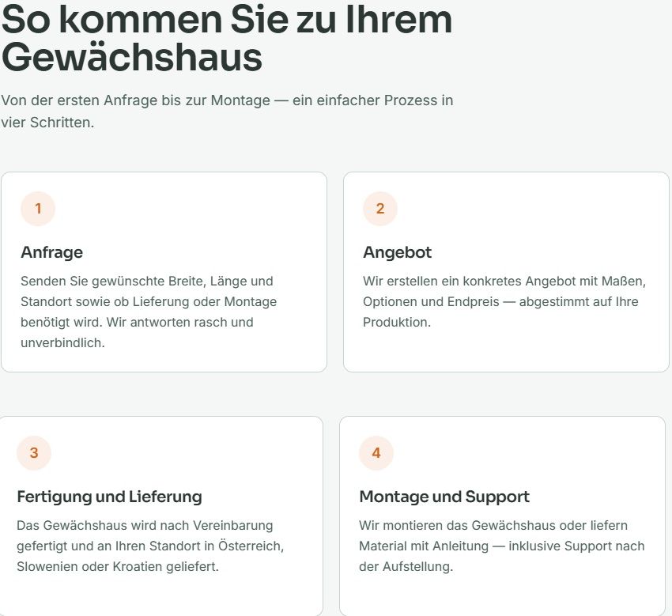Click the word Produktion in Angebot card
Image resolution: width=672 pixels, height=616 pixels.
click(x=397, y=322)
